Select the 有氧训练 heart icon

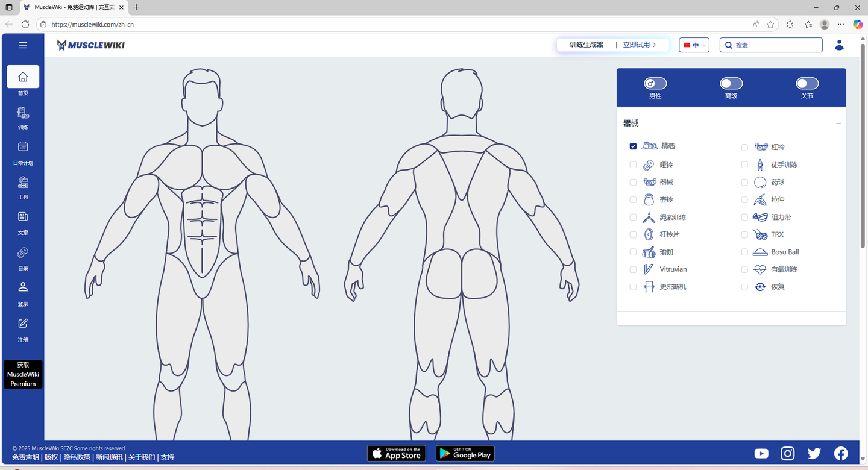[760, 269]
